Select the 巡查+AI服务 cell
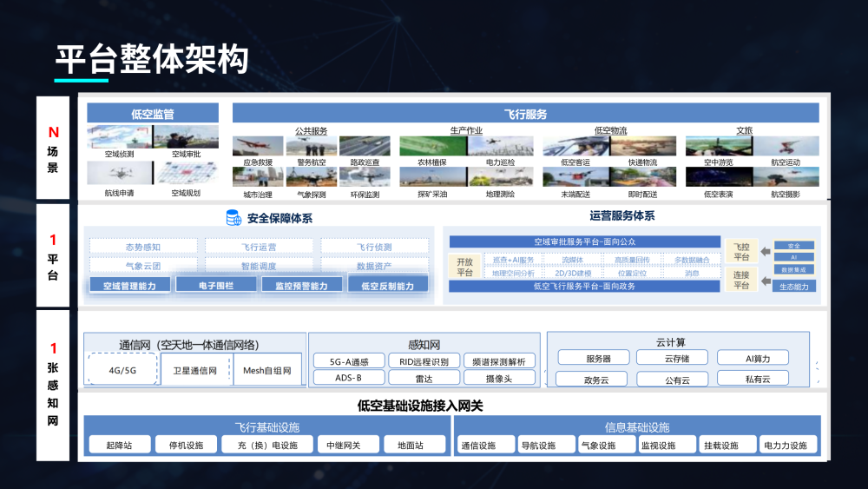Viewport: 868px width, 489px height. click(x=513, y=260)
